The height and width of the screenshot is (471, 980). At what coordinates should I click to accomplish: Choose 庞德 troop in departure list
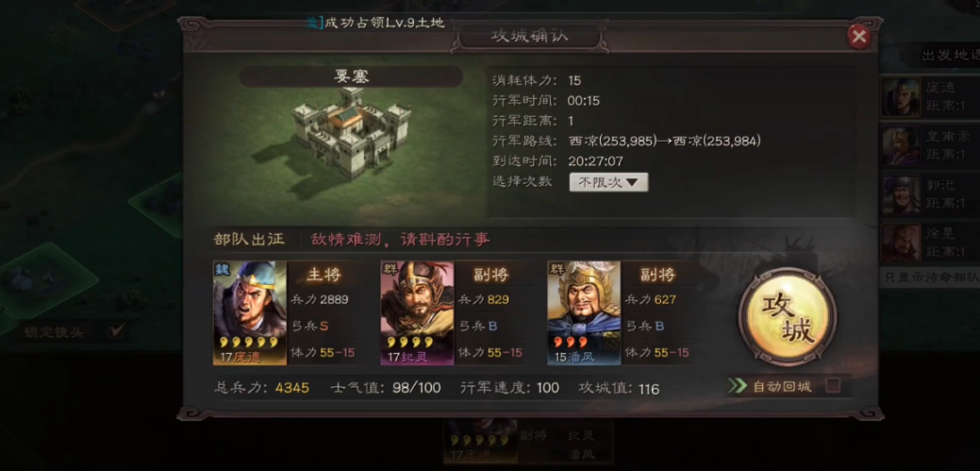point(929,97)
